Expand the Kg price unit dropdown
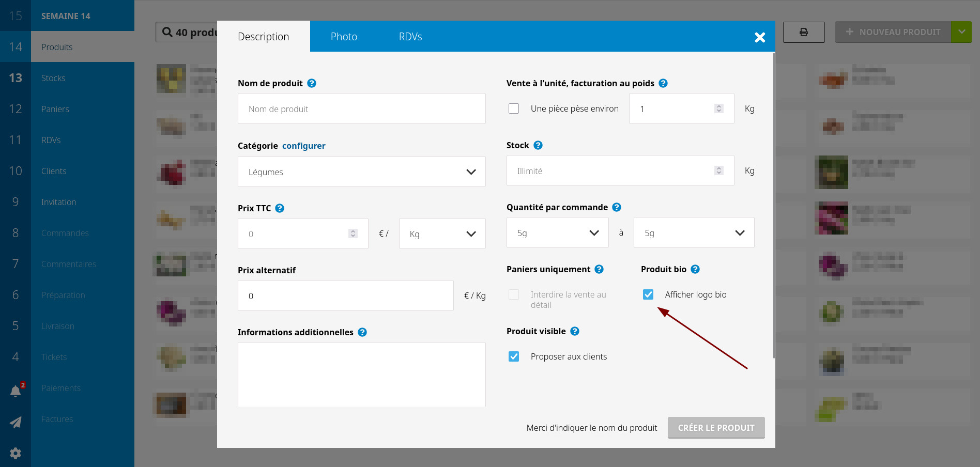The height and width of the screenshot is (467, 980). (x=442, y=233)
